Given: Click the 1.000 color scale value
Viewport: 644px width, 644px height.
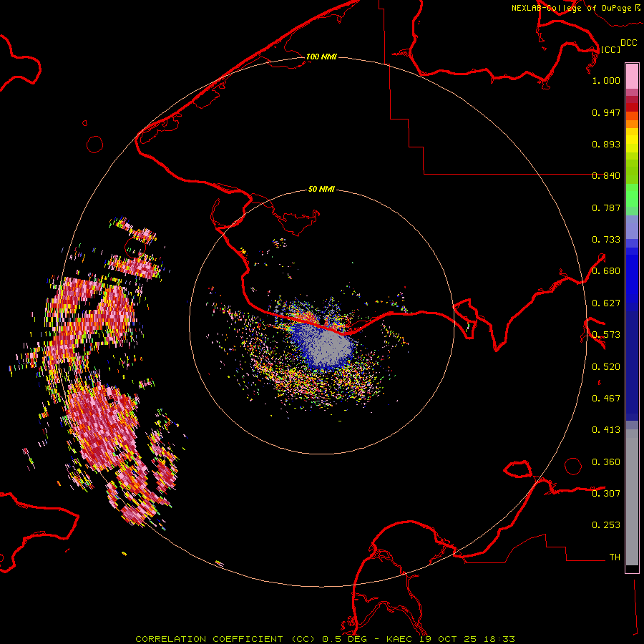Looking at the screenshot, I should point(606,80).
